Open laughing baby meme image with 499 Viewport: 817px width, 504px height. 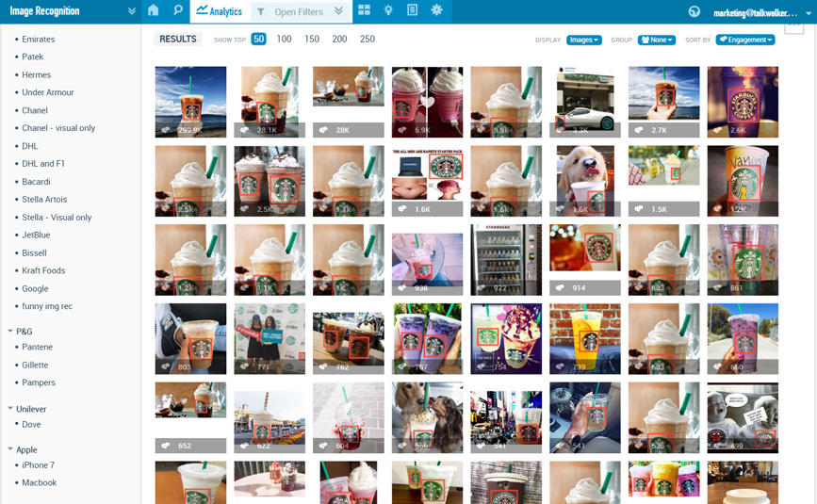point(743,417)
